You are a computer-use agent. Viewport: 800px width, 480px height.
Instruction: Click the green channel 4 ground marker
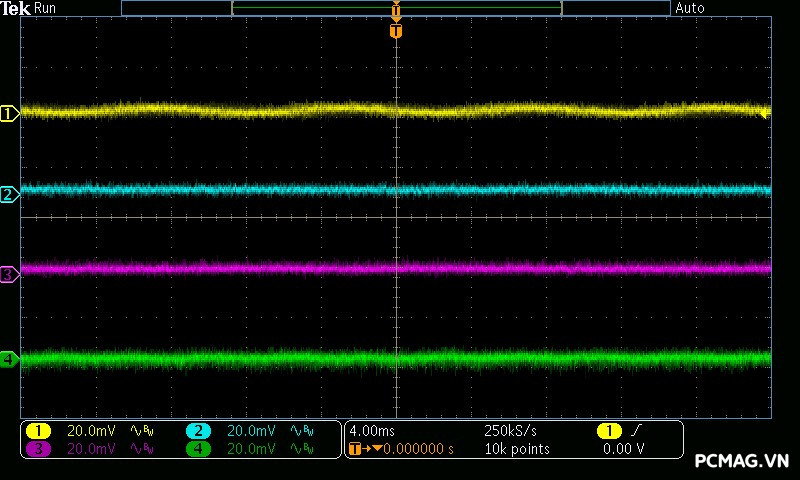point(10,359)
